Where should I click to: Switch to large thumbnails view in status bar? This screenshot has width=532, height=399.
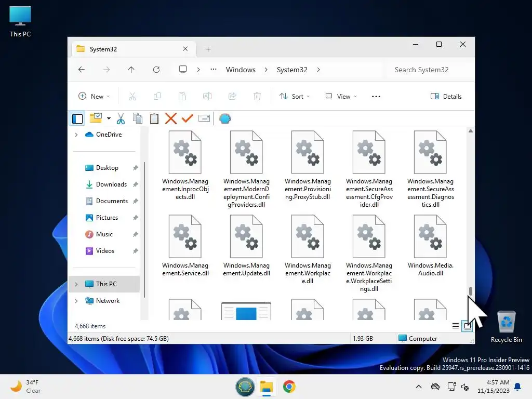pos(467,326)
